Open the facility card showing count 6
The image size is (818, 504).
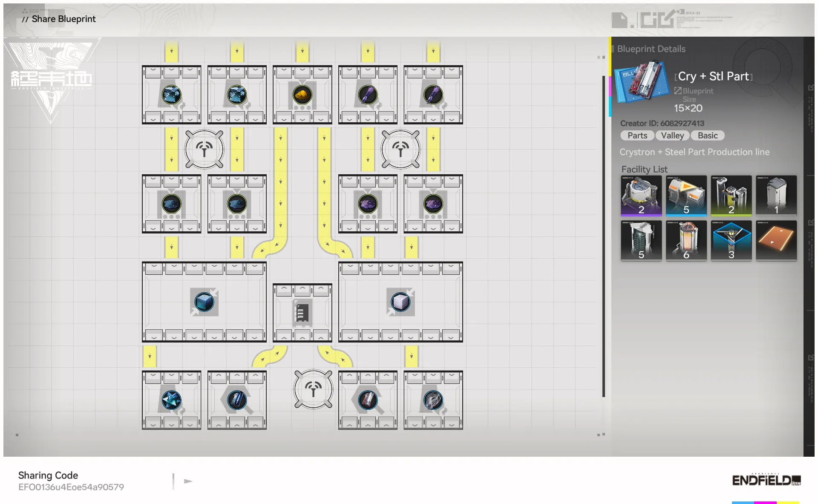[686, 240]
